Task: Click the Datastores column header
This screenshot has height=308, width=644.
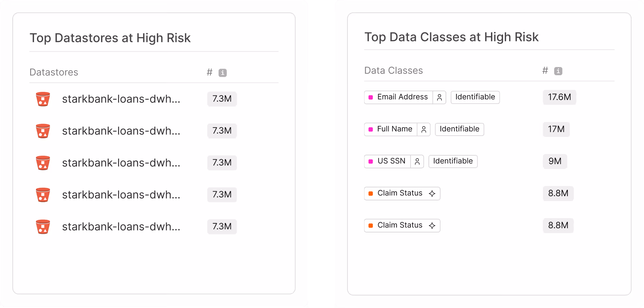Action: pyautogui.click(x=54, y=72)
